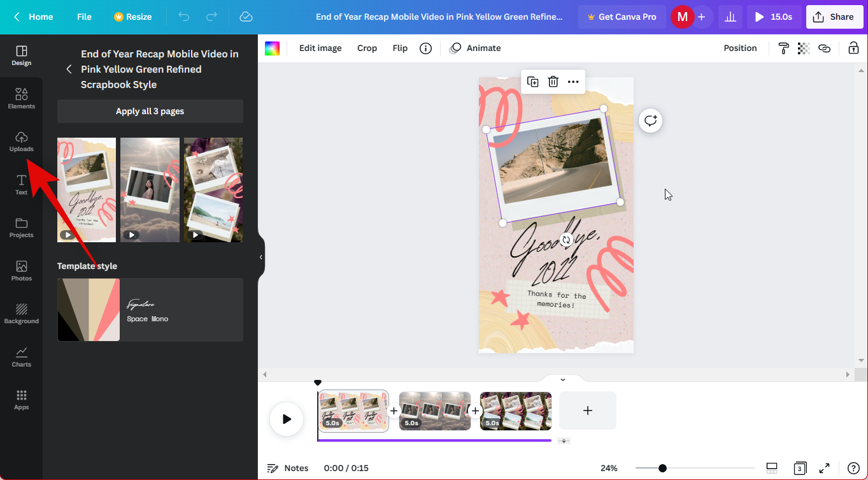Open the transparency checkerboard icon
The image size is (868, 480).
pyautogui.click(x=804, y=48)
